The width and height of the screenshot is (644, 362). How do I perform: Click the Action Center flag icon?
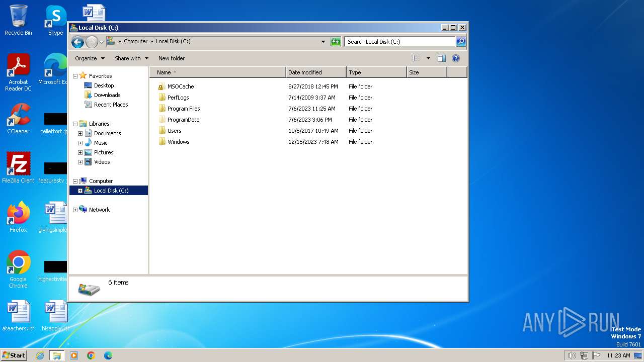596,355
